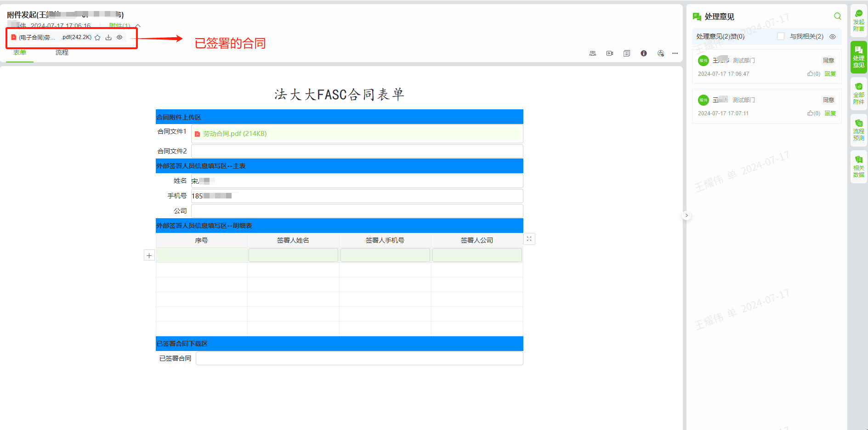The width and height of the screenshot is (868, 430).
Task: Open the (电子合同) PDF attachment in the header
Action: pos(51,38)
